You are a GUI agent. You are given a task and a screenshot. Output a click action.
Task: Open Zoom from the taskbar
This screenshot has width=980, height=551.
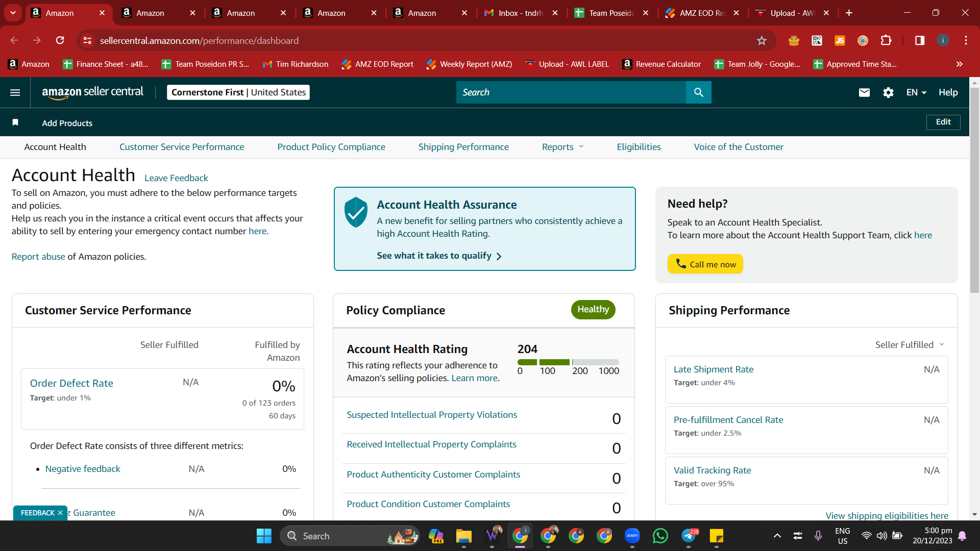tap(632, 536)
